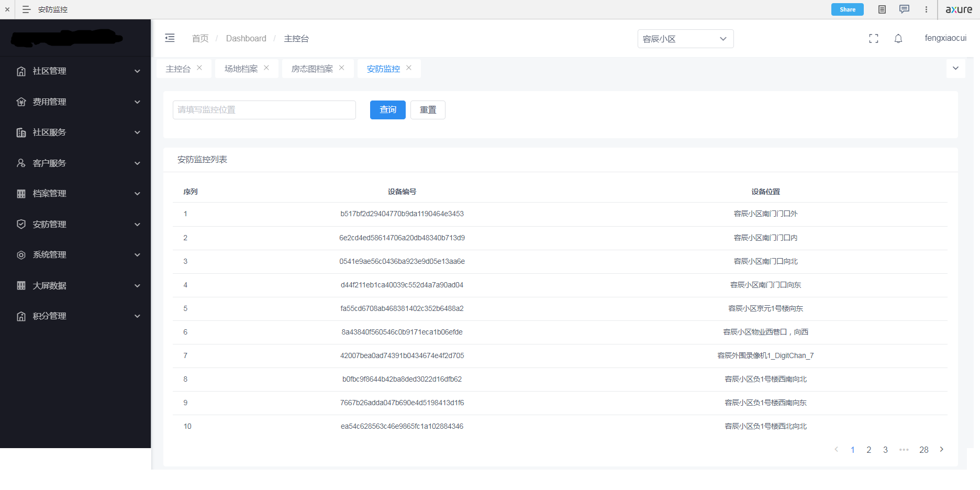Click the 积分管理 home icon
The height and width of the screenshot is (490, 980).
tap(21, 316)
